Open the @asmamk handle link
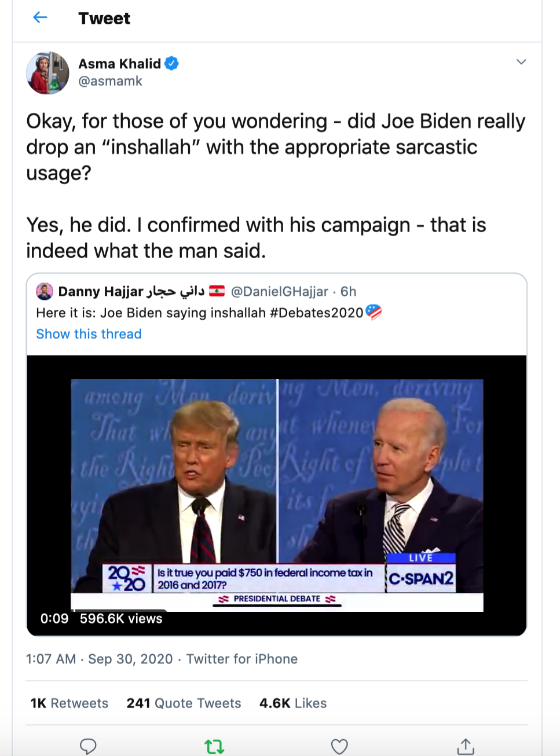 (110, 81)
